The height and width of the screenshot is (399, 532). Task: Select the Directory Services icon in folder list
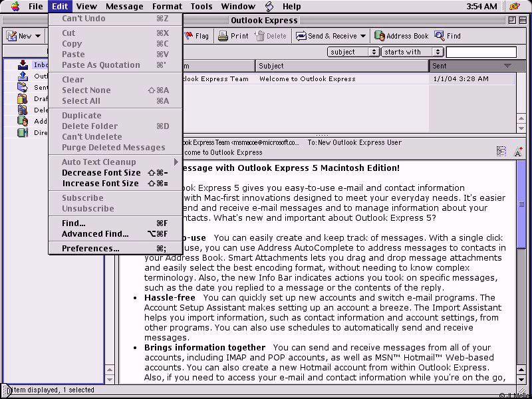pos(23,132)
